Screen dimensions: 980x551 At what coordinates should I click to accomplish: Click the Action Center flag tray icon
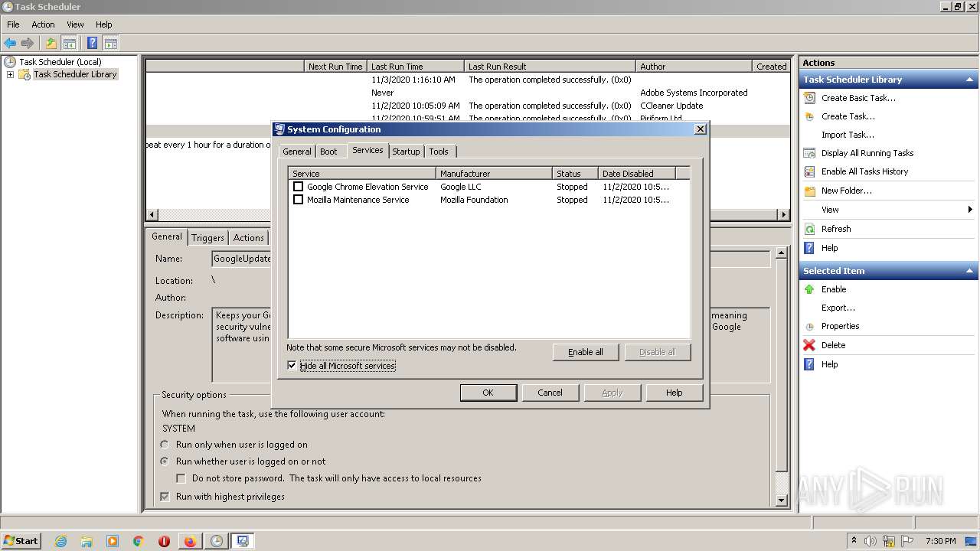point(908,541)
